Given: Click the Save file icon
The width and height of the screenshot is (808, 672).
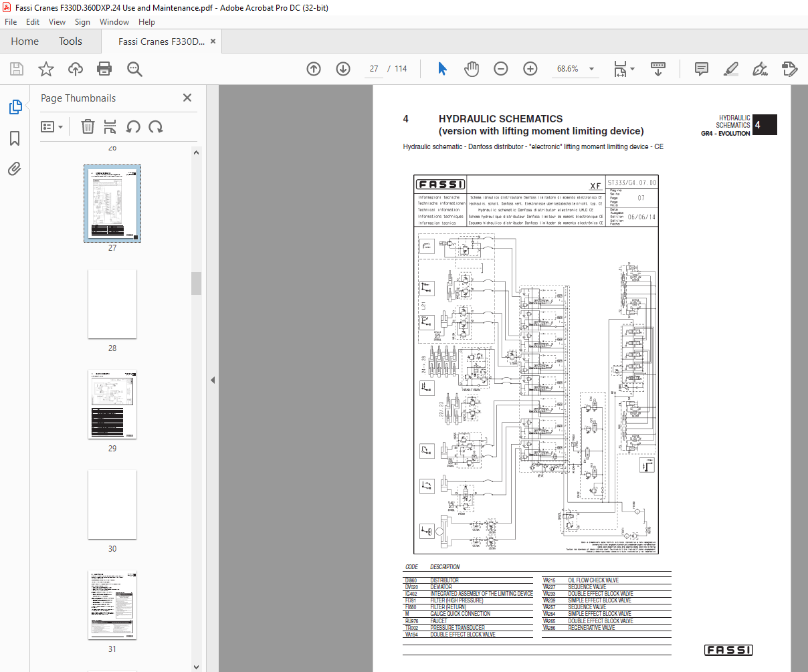Looking at the screenshot, I should click(17, 69).
